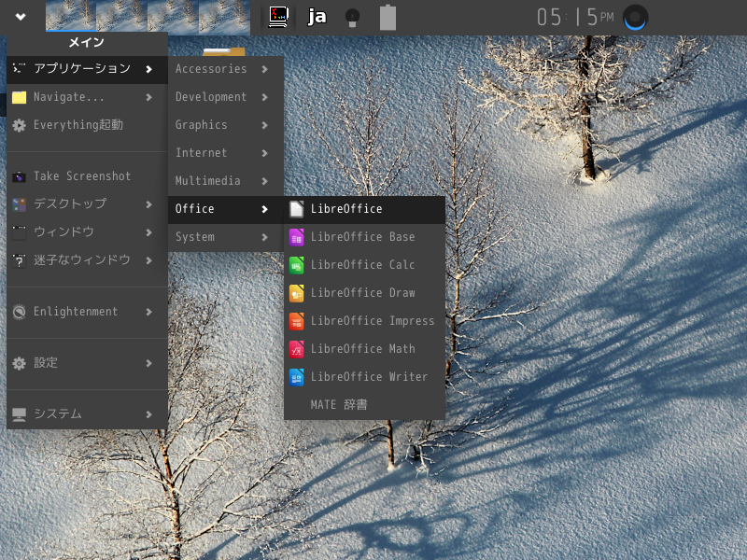Click the 'Development' category label
Image resolution: width=747 pixels, height=560 pixels.
pyautogui.click(x=211, y=97)
